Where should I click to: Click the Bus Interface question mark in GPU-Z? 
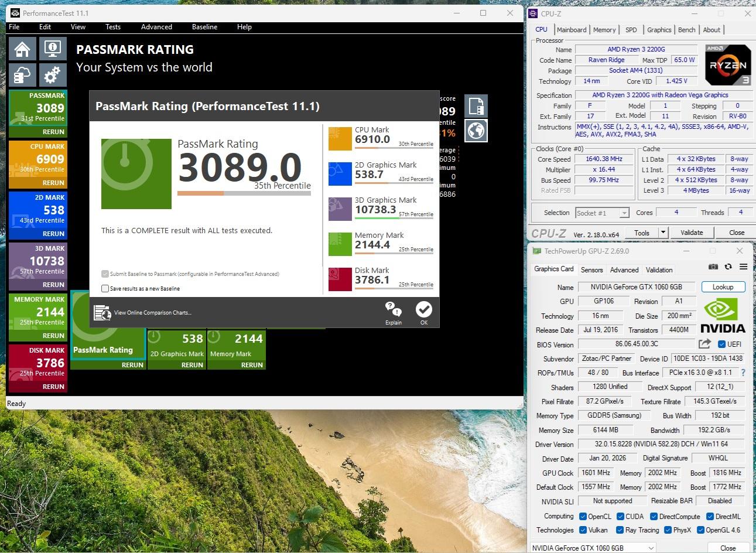click(743, 373)
